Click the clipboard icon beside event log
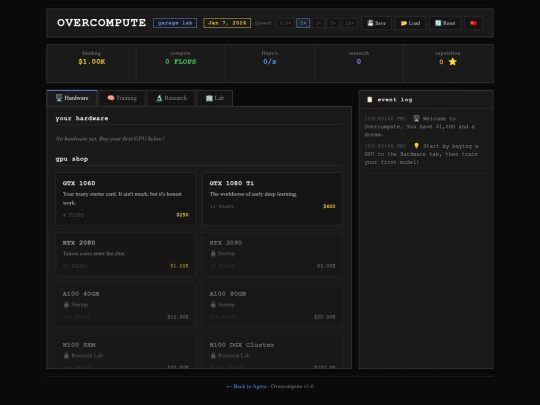 370,100
